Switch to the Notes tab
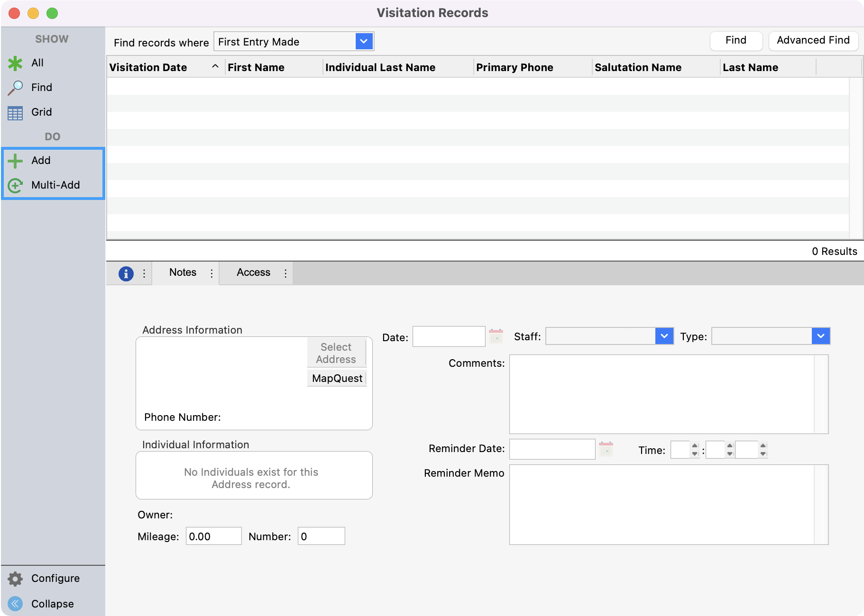 pyautogui.click(x=183, y=272)
